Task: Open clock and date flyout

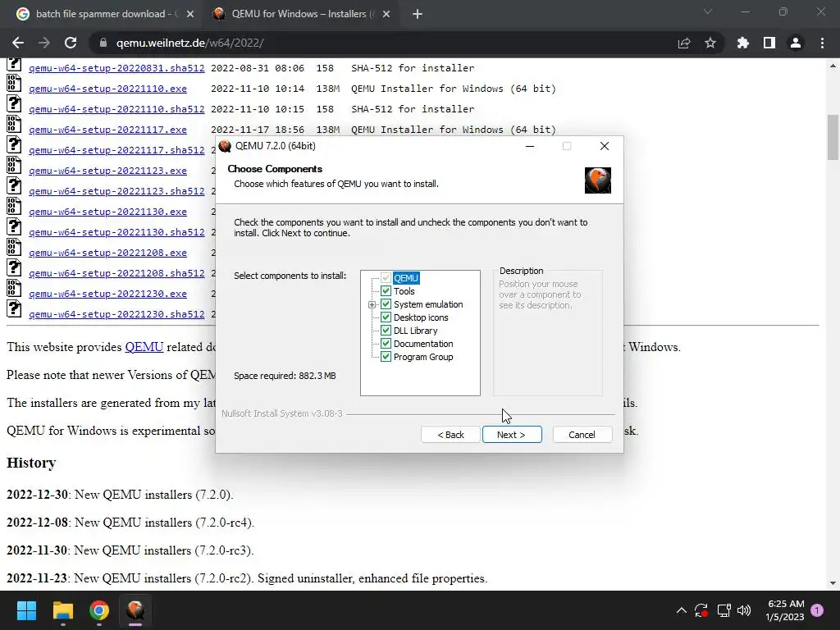Action: click(785, 610)
